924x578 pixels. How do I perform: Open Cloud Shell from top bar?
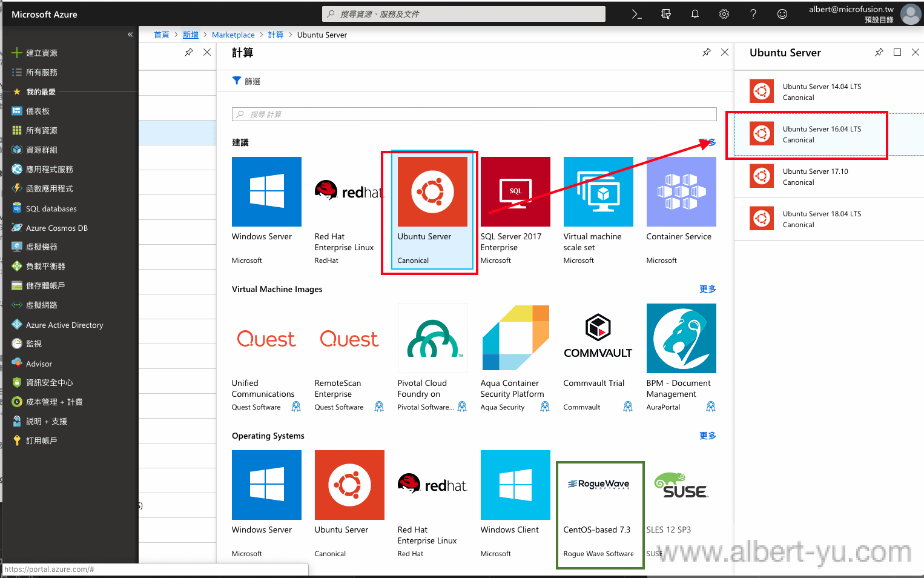click(x=636, y=14)
